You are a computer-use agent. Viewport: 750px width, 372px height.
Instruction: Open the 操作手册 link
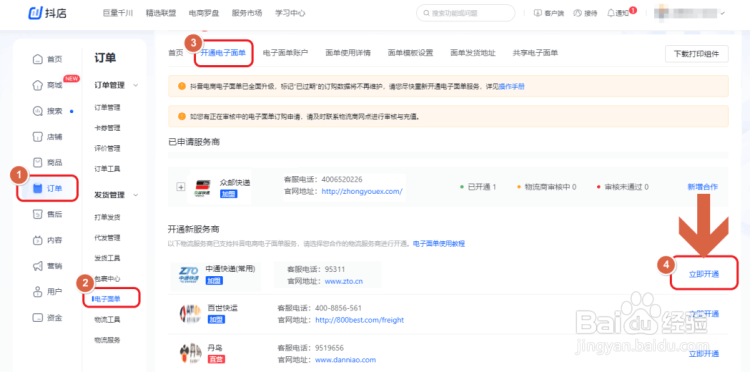(x=512, y=87)
